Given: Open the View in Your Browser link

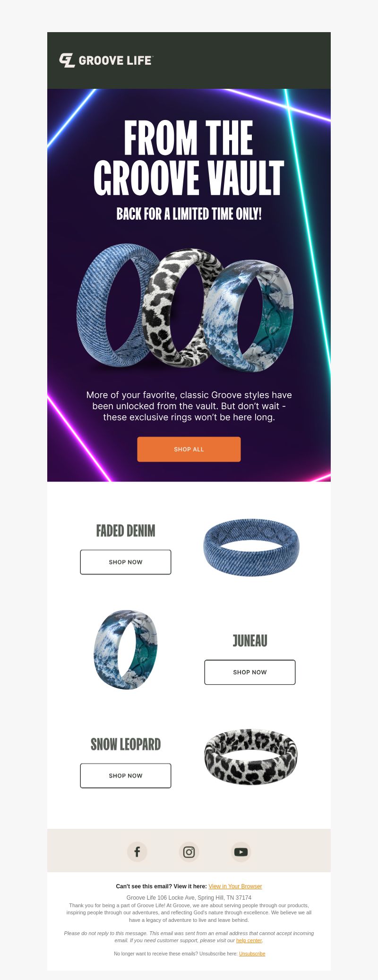Looking at the screenshot, I should [235, 886].
